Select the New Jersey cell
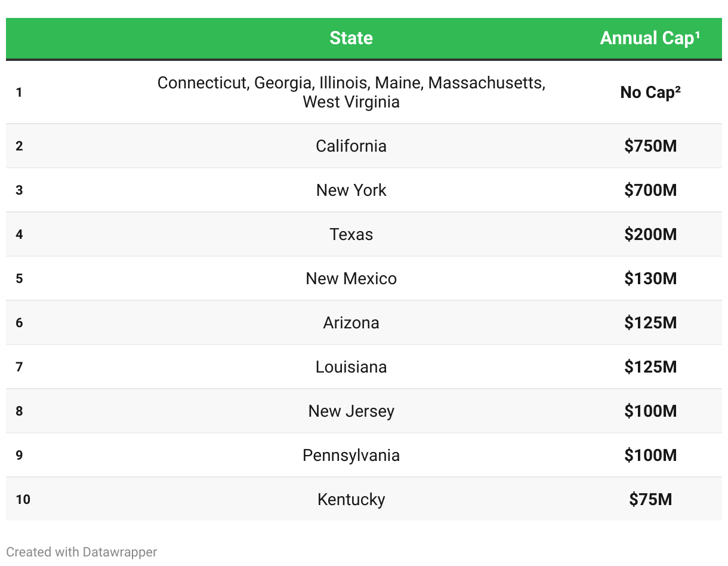This screenshot has width=728, height=566. click(x=351, y=411)
